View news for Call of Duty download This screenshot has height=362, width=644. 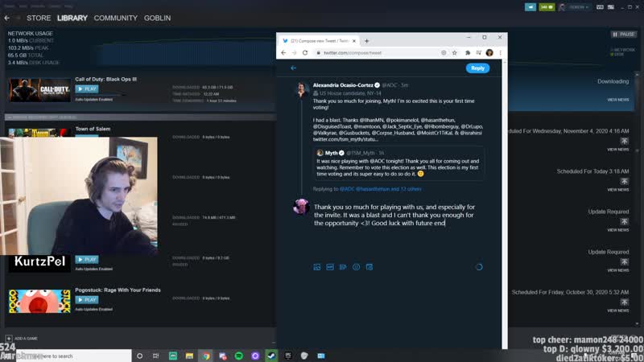(x=617, y=100)
